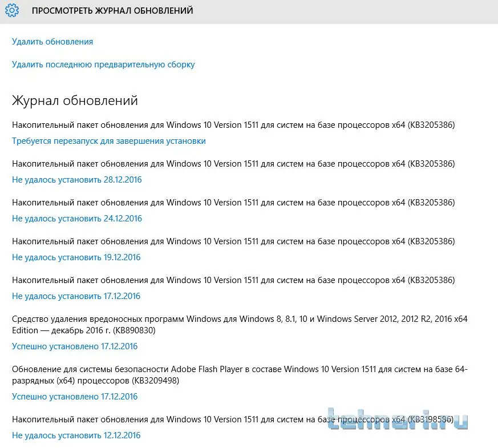Click the settings gear icon in header
The width and height of the screenshot is (498, 448).
(12, 10)
